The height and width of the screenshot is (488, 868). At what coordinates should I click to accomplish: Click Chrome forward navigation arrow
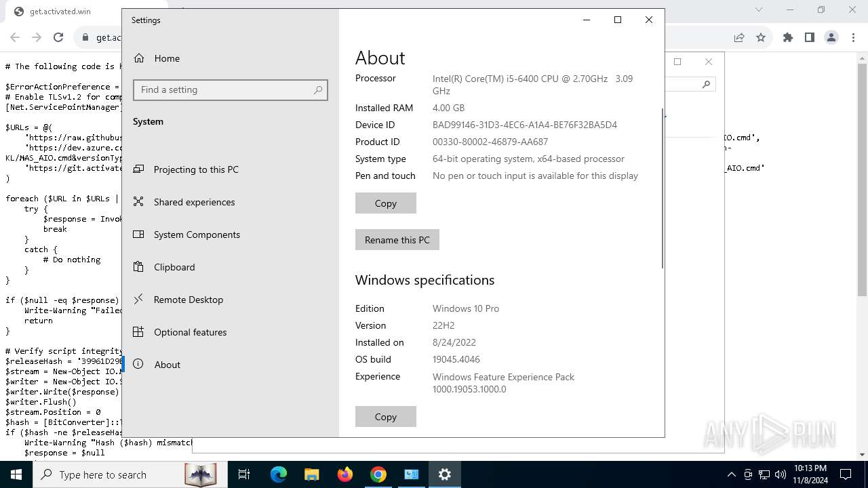coord(37,37)
